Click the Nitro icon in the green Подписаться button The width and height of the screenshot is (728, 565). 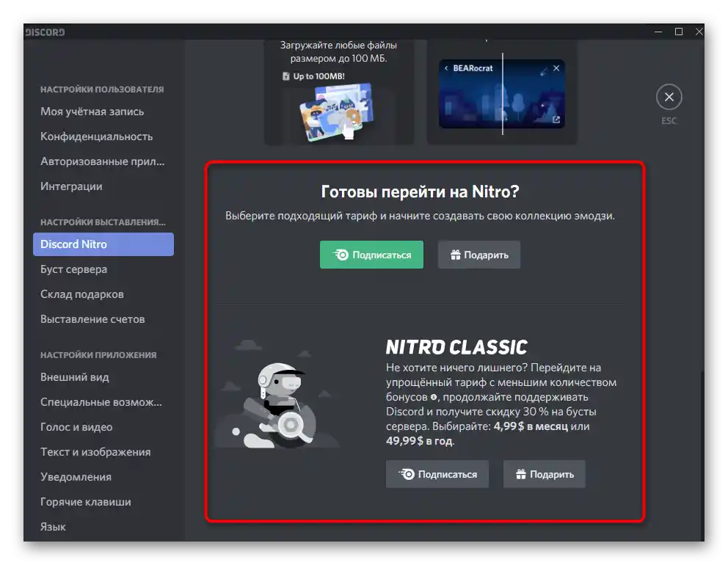[x=341, y=255]
